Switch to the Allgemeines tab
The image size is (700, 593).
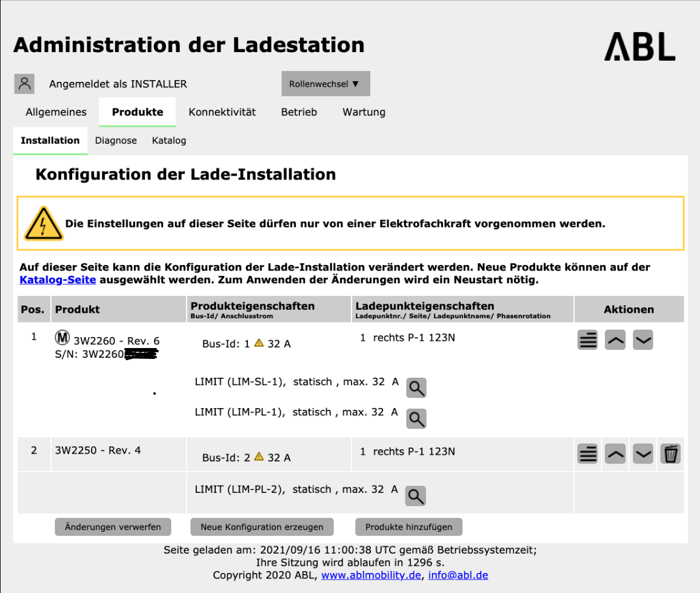[x=56, y=112]
